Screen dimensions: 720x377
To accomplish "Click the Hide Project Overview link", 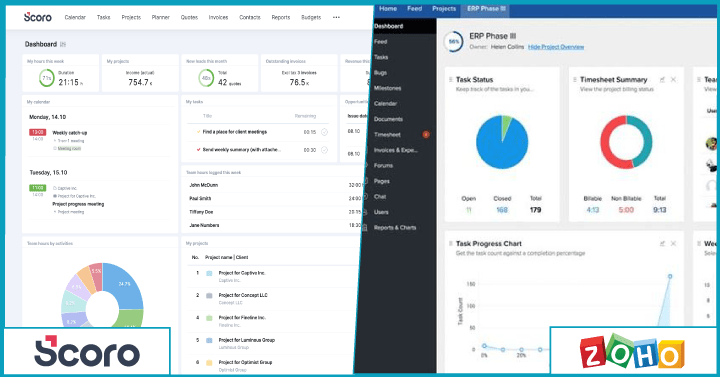I will coord(556,47).
